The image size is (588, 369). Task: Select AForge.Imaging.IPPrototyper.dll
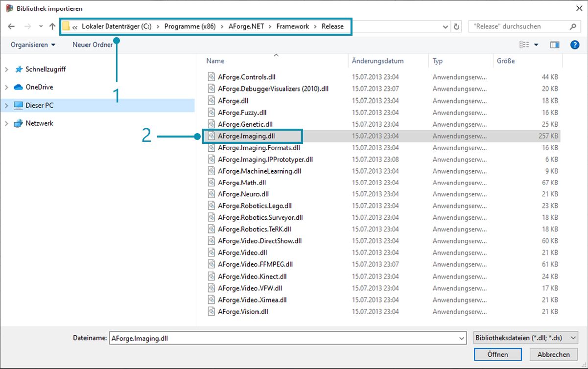coord(265,159)
